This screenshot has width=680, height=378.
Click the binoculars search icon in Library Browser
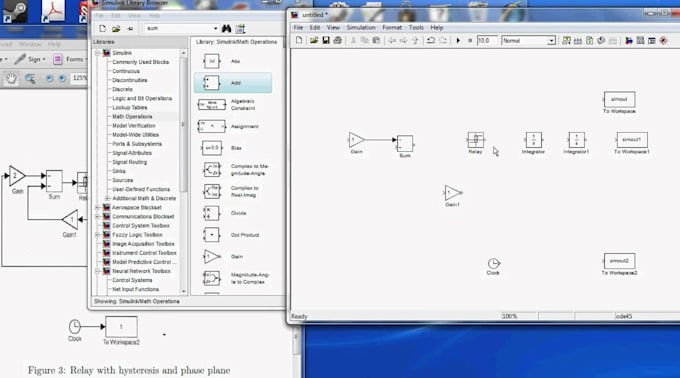226,29
